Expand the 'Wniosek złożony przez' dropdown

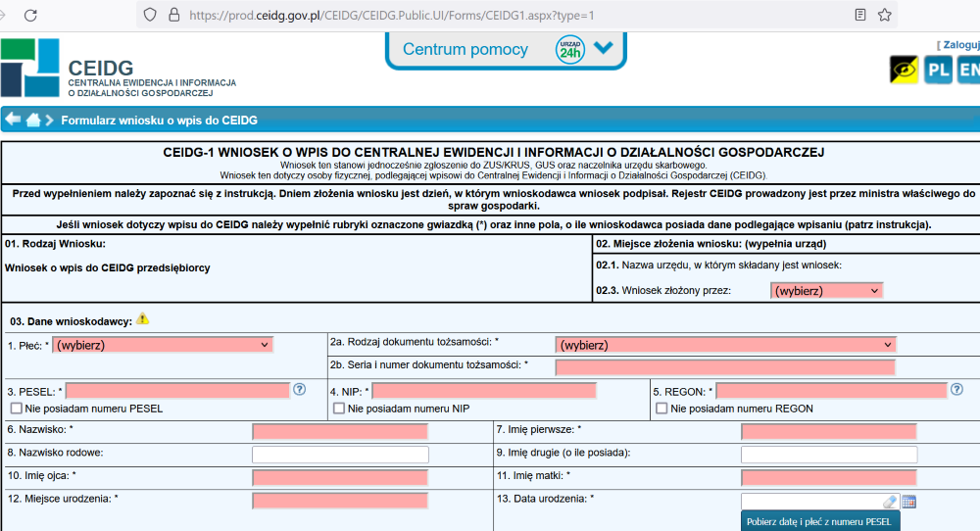point(826,291)
